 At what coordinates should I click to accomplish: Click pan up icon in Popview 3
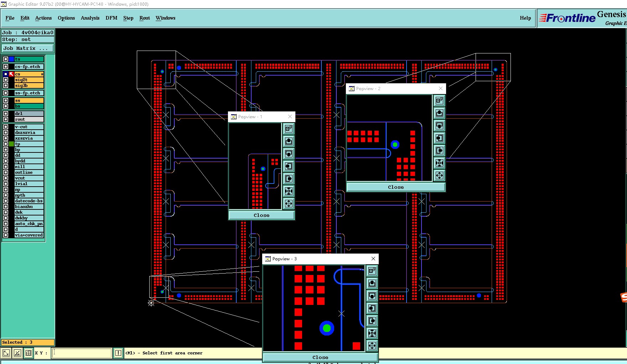click(x=372, y=283)
